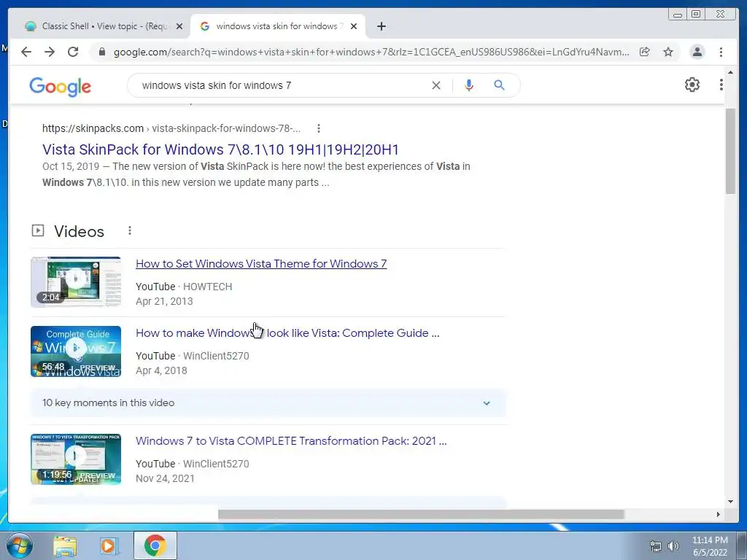Clear the search box with the X icon

click(436, 85)
